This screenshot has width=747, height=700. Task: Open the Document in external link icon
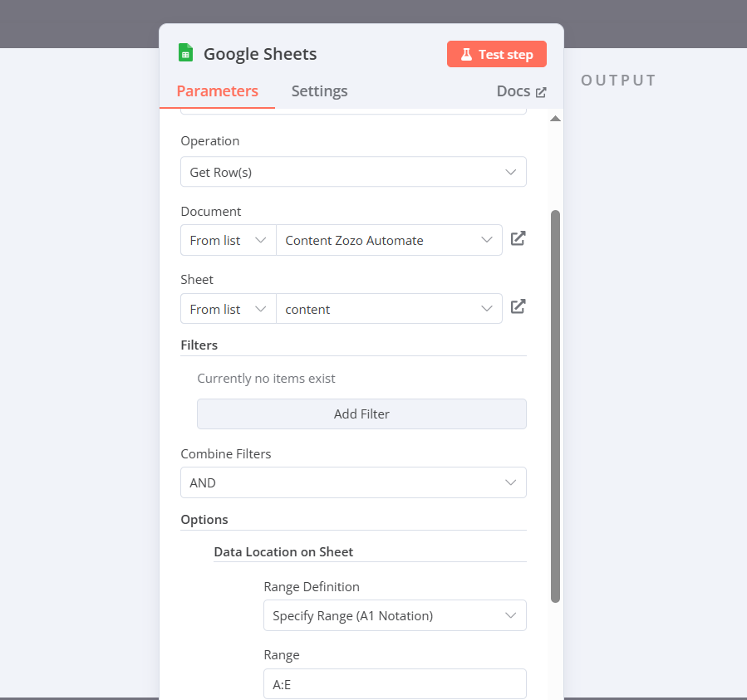(518, 238)
